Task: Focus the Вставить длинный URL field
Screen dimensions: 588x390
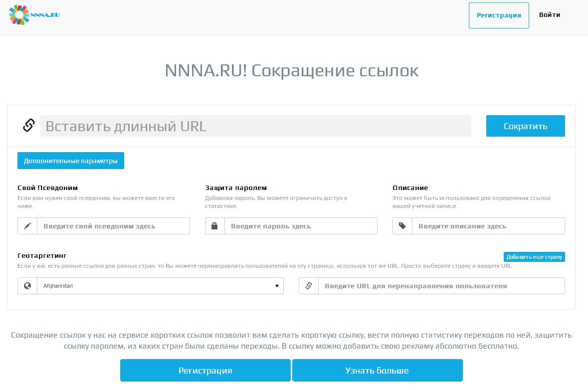Action: click(x=256, y=126)
